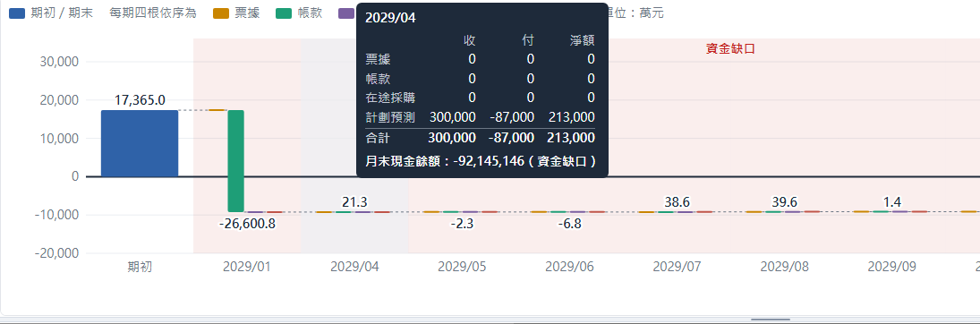The width and height of the screenshot is (980, 324).
Task: Click the -26,600.8 data label
Action: tap(247, 224)
